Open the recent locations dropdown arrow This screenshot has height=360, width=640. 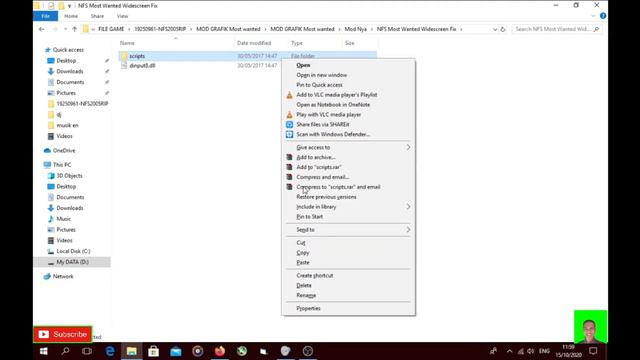[x=65, y=29]
